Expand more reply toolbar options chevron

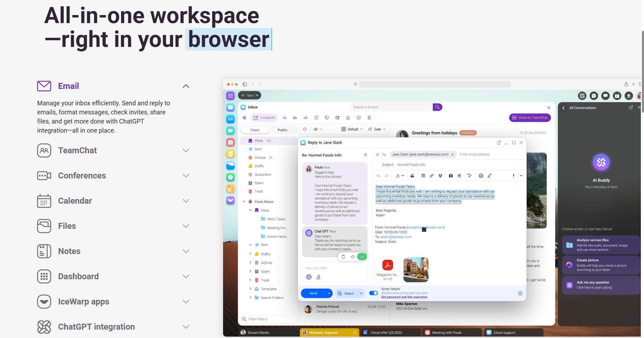pos(521,176)
